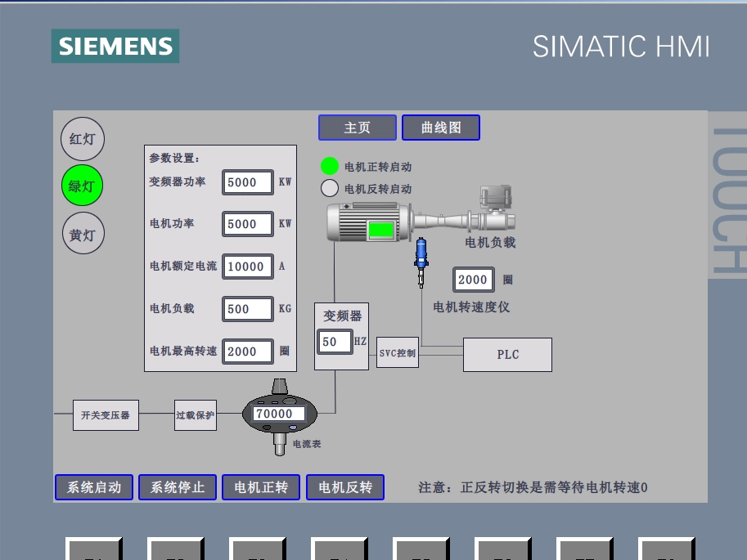The width and height of the screenshot is (747, 560).
Task: Click the ammeter (电流表) gauge graphic
Action: pyautogui.click(x=280, y=416)
